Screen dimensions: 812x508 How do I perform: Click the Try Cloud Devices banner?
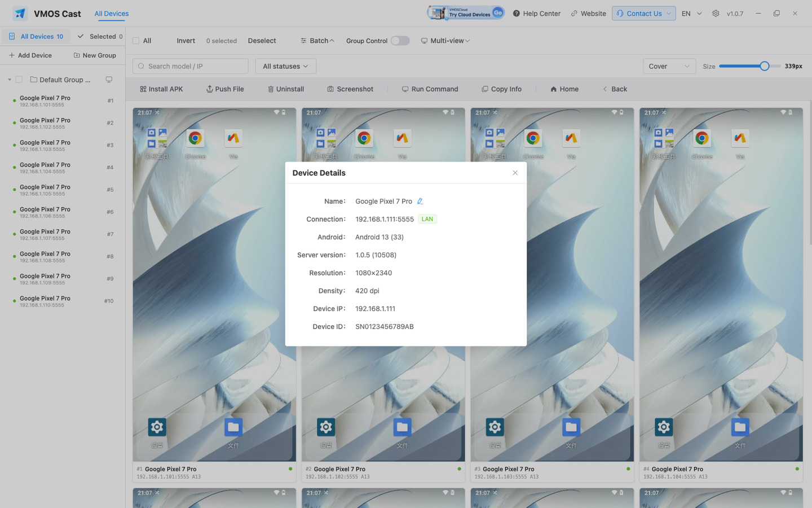pyautogui.click(x=465, y=13)
